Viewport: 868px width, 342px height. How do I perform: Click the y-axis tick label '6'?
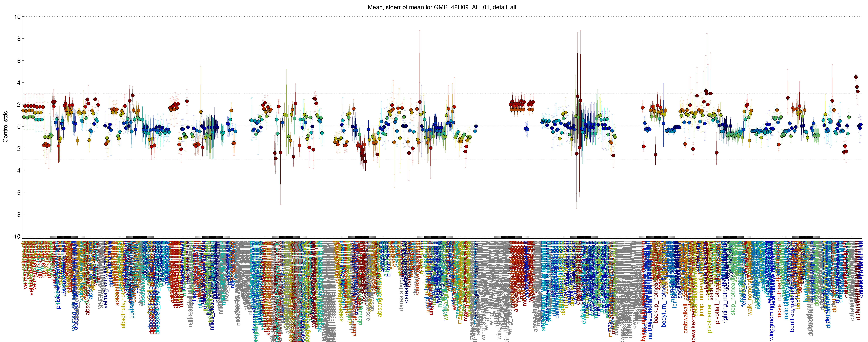(x=19, y=61)
